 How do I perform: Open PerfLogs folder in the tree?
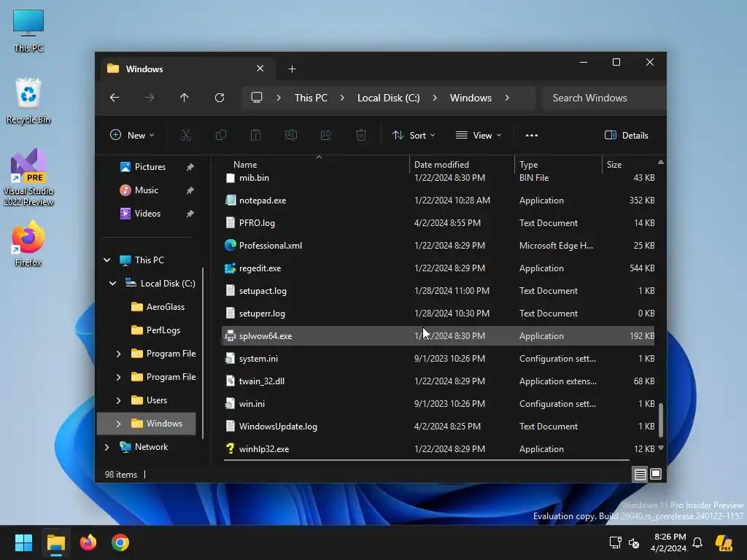(163, 330)
